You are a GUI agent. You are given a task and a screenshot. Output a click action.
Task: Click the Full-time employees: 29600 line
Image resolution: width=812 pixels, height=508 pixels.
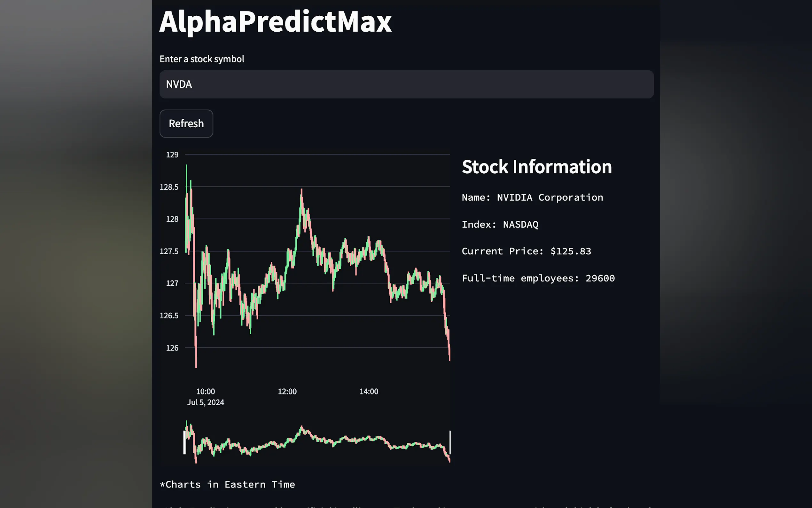pyautogui.click(x=538, y=278)
